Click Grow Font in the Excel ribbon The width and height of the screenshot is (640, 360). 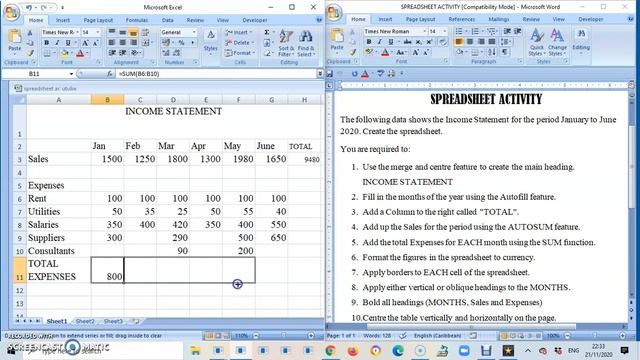[x=85, y=43]
